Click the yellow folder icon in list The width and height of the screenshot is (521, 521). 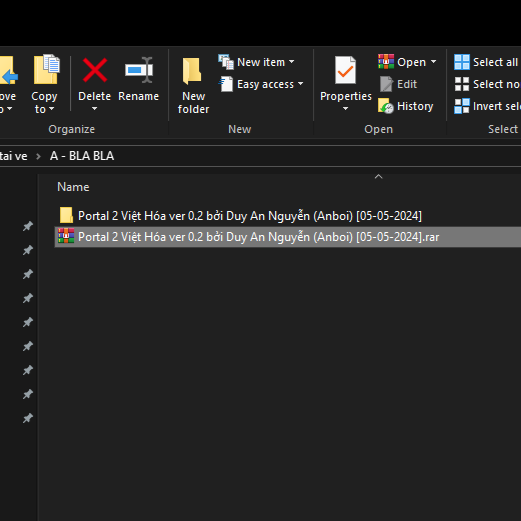pos(66,215)
